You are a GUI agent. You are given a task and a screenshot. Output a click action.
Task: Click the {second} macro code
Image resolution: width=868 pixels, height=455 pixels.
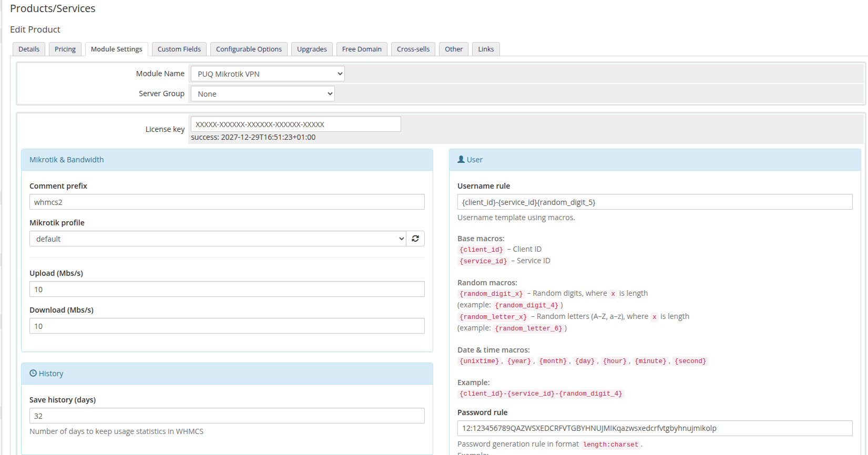click(x=690, y=361)
